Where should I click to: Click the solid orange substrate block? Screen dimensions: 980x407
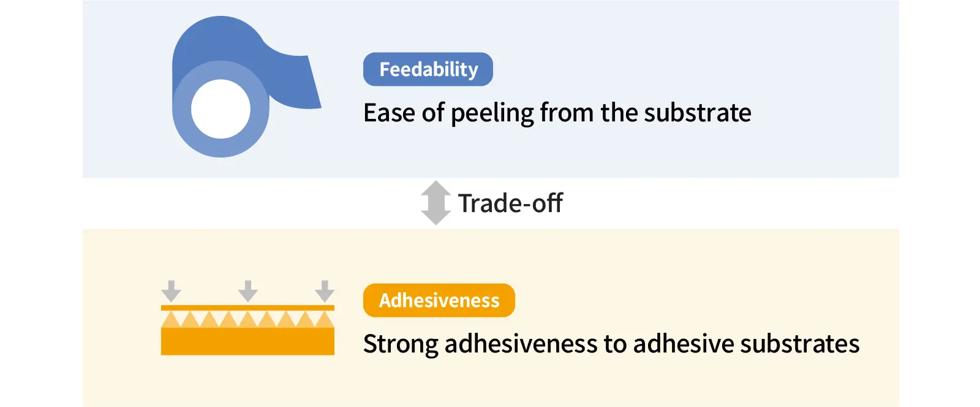point(247,341)
